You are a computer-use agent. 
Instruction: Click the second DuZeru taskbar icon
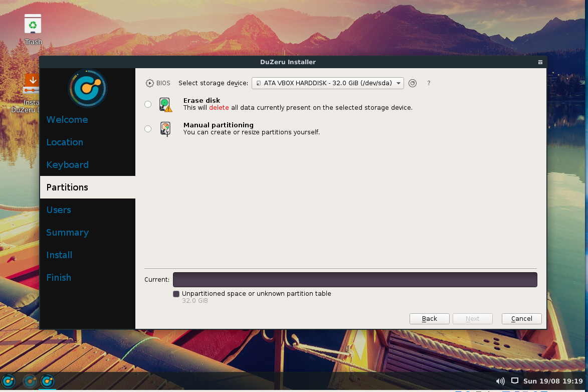[x=30, y=381]
